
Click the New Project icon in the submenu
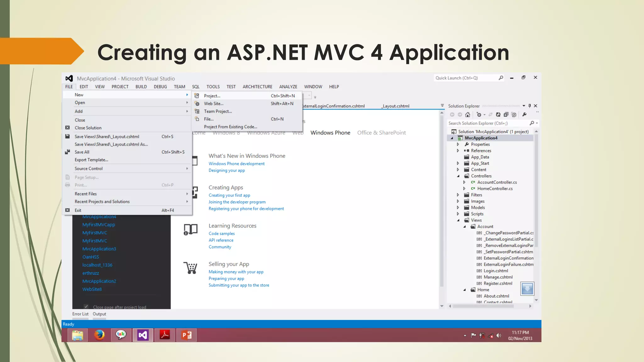pyautogui.click(x=197, y=96)
